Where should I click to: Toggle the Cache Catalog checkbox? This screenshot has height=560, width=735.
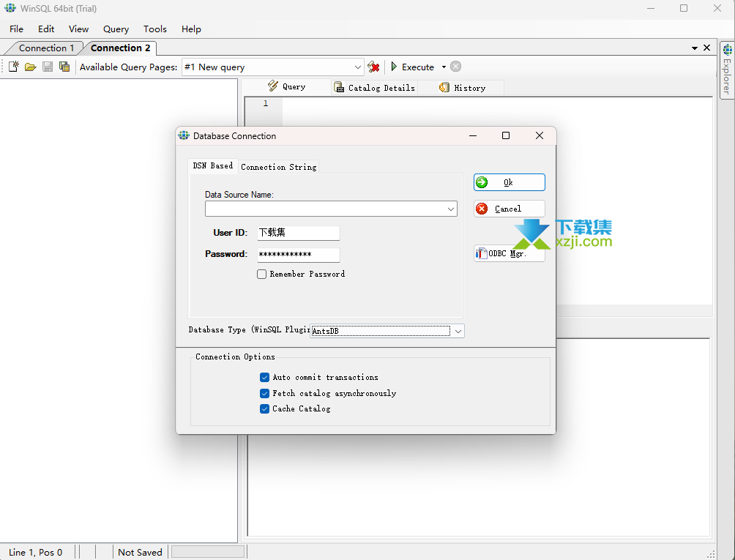coord(264,408)
